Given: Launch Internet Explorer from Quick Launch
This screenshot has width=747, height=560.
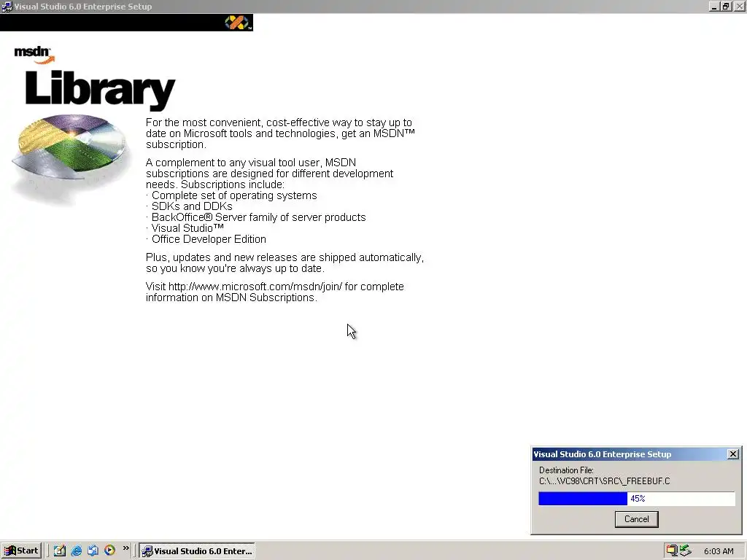Looking at the screenshot, I should 76,551.
